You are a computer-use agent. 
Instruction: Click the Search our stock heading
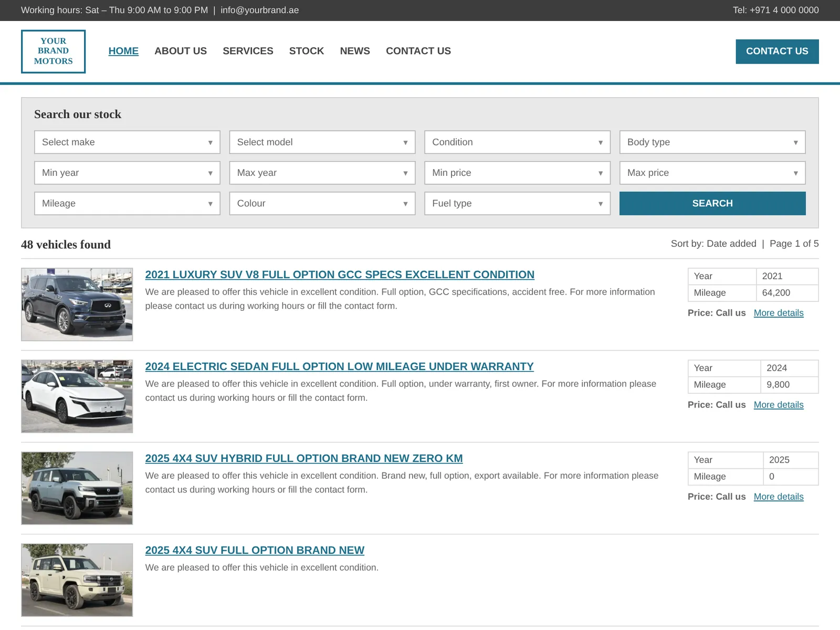78,114
